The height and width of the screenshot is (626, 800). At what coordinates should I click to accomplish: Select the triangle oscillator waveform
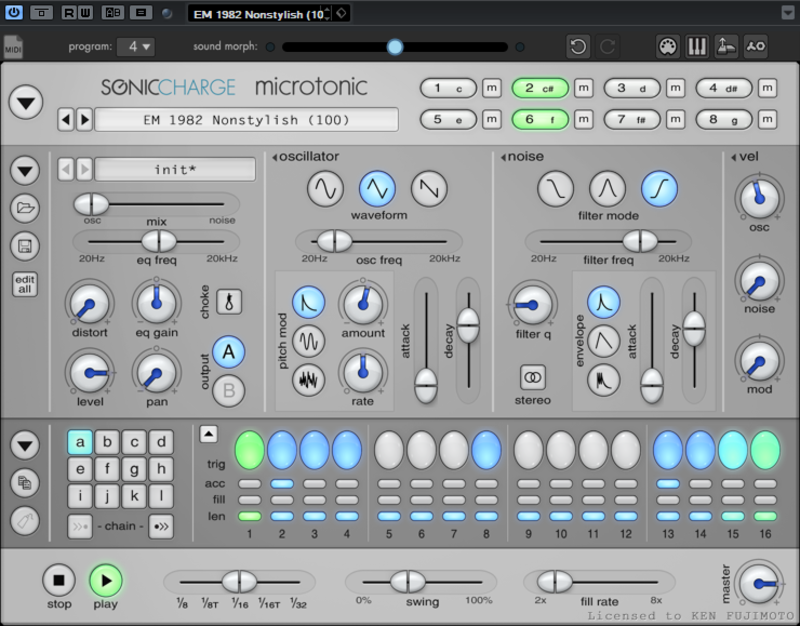point(377,189)
